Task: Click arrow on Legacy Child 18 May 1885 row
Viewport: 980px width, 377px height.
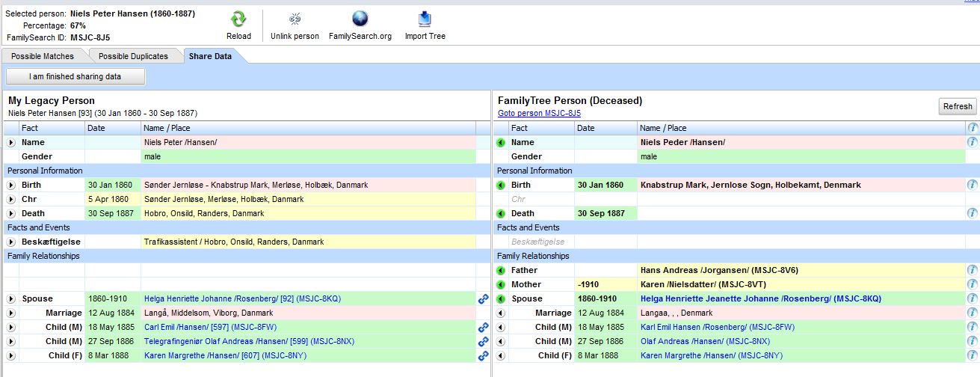Action: tap(10, 327)
